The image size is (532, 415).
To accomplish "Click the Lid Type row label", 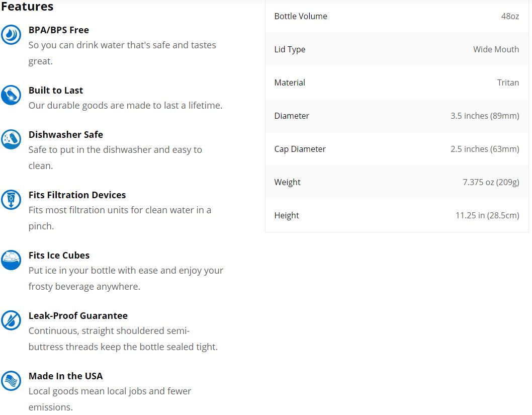I will [x=290, y=49].
